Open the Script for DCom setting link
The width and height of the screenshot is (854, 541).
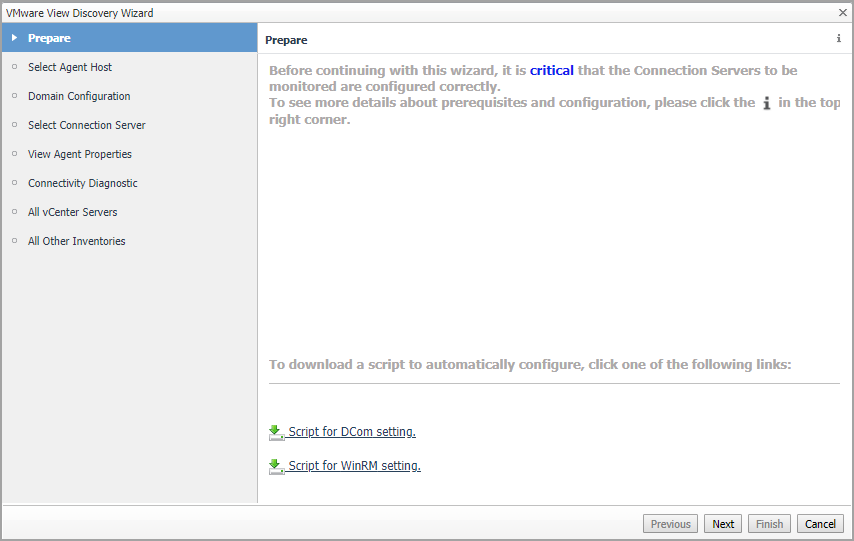click(x=351, y=432)
